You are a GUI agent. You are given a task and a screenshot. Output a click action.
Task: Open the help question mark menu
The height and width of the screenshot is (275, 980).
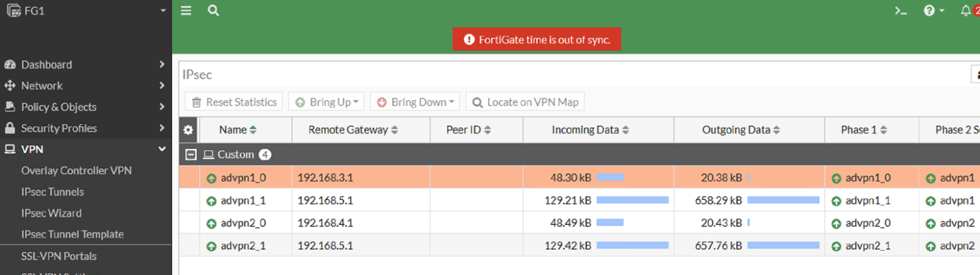point(933,10)
